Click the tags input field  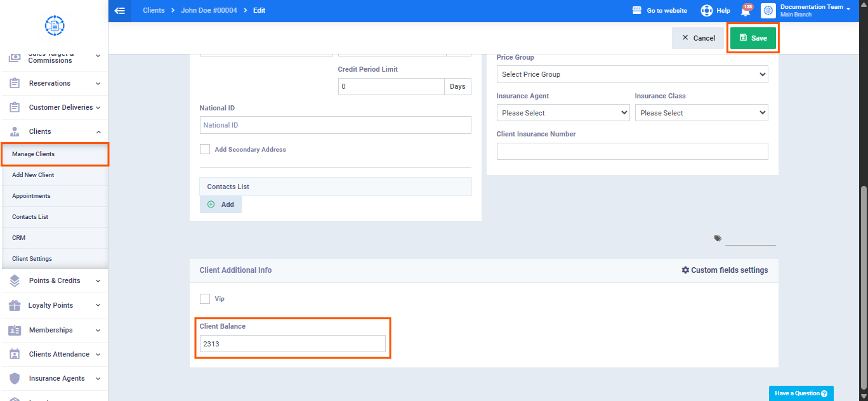[751, 239]
